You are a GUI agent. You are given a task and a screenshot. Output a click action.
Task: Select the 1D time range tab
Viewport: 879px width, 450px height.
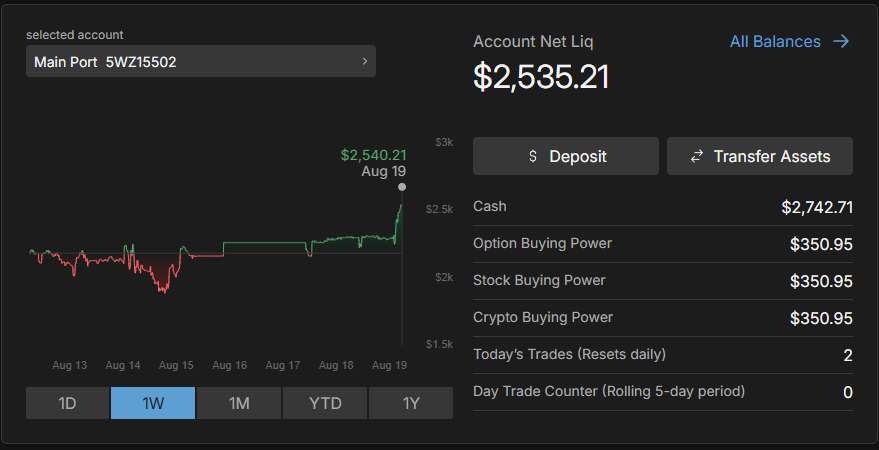coord(67,403)
